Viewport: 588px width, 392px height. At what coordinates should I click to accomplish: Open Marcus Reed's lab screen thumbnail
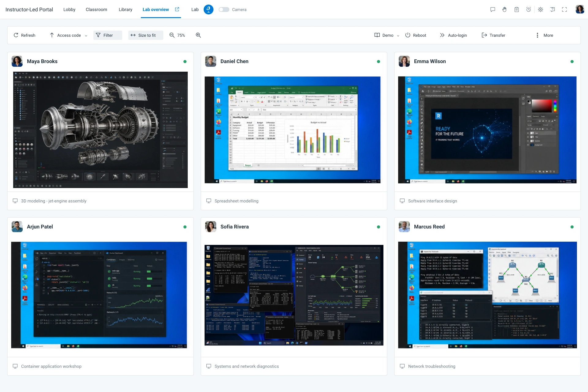pyautogui.click(x=487, y=295)
